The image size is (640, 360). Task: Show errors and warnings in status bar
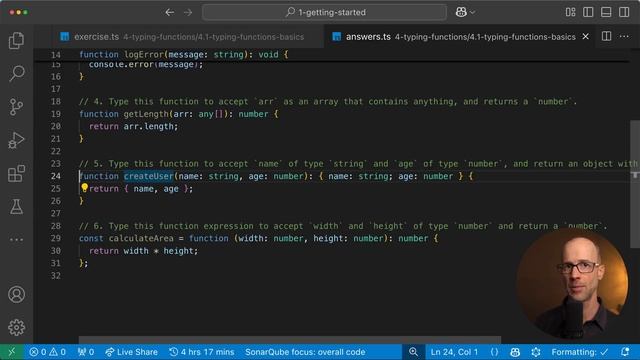point(47,352)
